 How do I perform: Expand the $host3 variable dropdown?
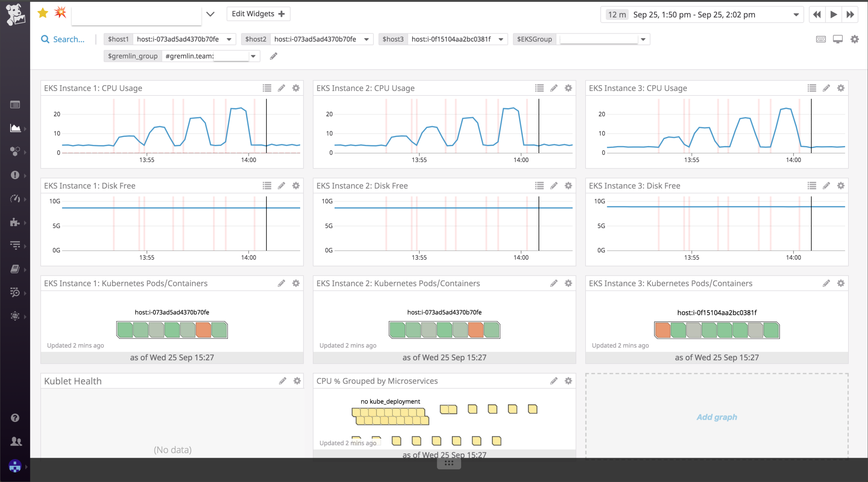point(501,39)
